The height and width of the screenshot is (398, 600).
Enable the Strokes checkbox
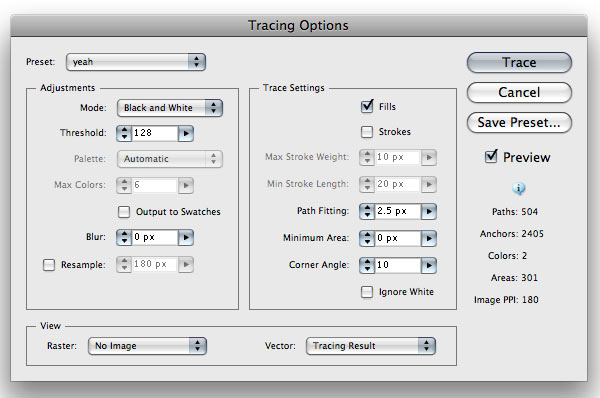(x=367, y=132)
